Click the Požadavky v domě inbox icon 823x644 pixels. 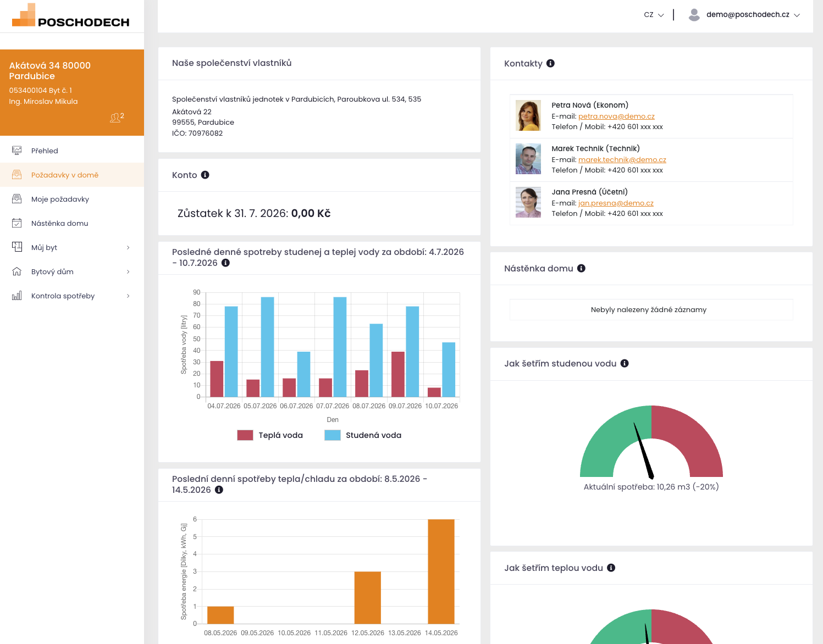point(17,175)
